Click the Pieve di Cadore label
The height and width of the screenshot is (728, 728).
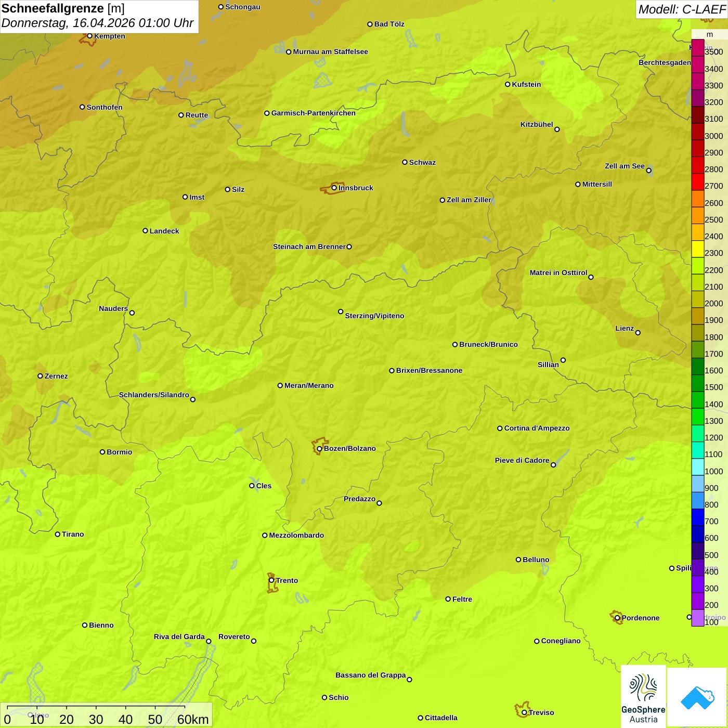click(522, 460)
